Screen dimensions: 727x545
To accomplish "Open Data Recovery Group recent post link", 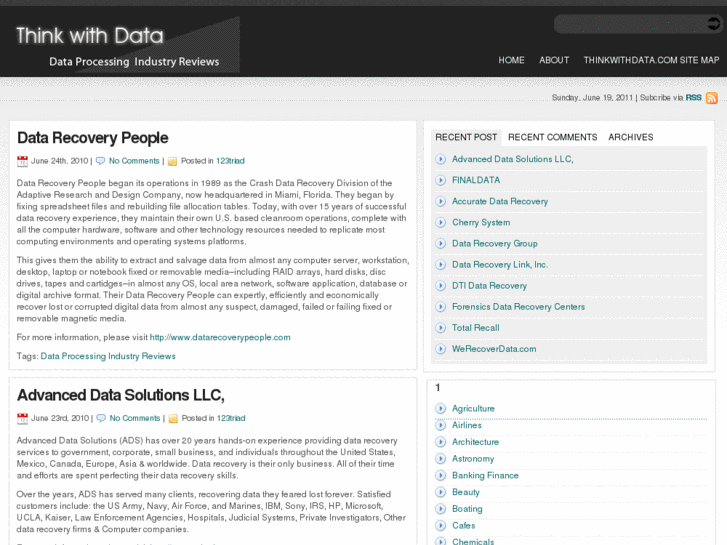I will point(495,244).
